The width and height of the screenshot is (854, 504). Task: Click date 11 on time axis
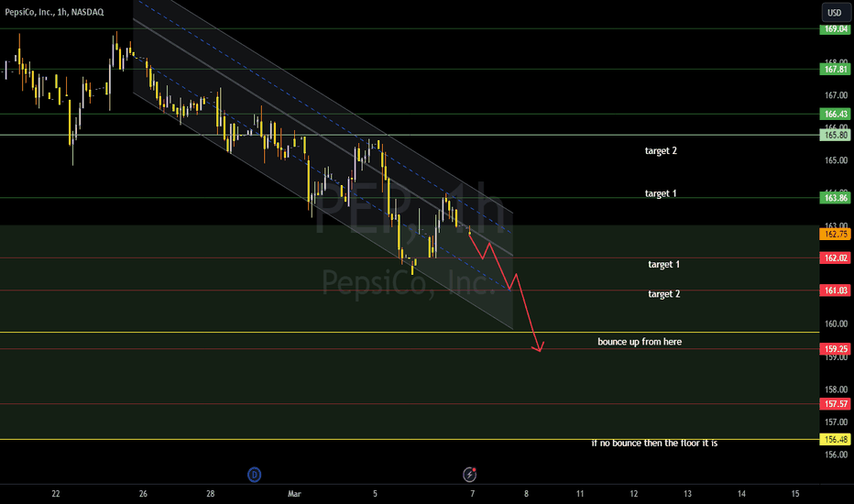click(x=579, y=494)
